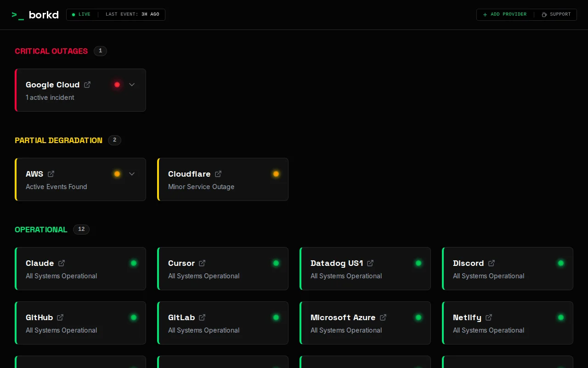Click the green LIVE indicator dot

(73, 15)
